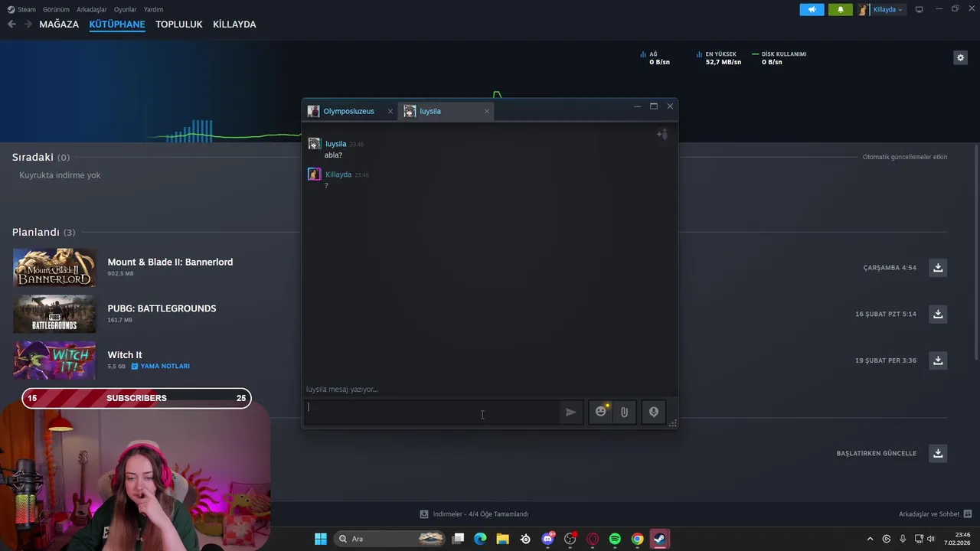This screenshot has height=551, width=980.
Task: Select the KÜTÜPHANE section
Action: point(117,24)
